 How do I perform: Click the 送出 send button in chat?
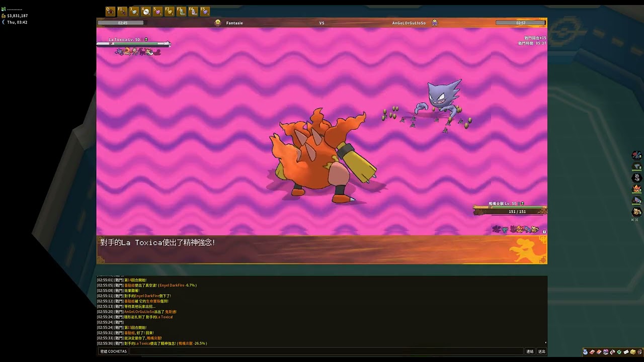[542, 351]
